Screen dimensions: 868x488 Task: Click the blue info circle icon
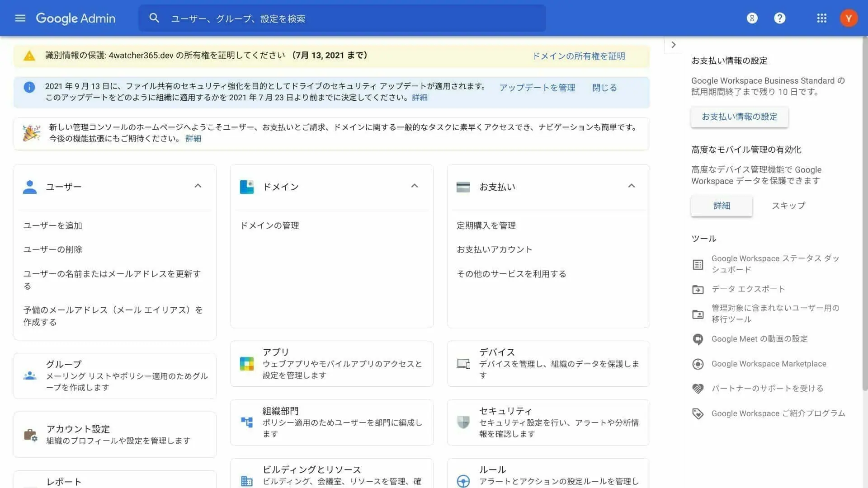tap(29, 87)
